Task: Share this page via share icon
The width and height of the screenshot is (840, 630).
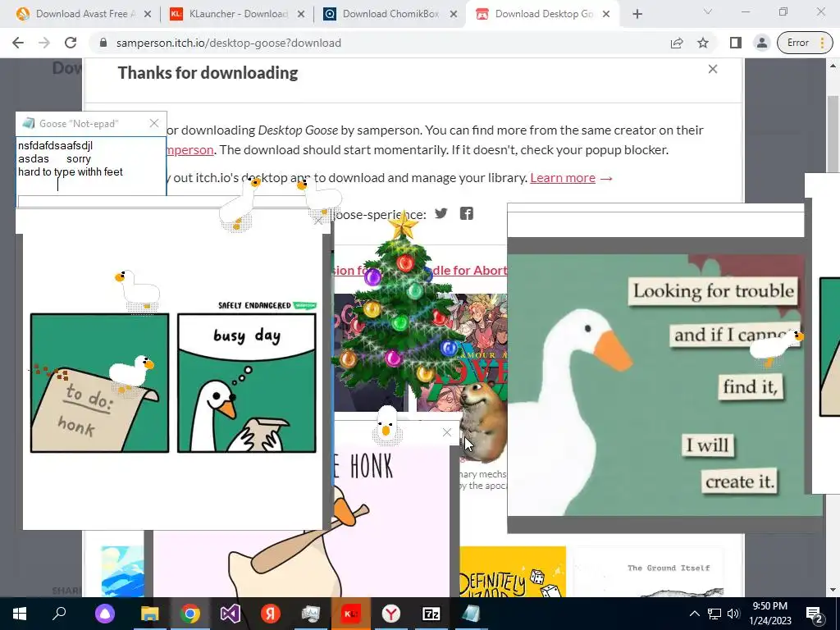Action: [x=677, y=43]
